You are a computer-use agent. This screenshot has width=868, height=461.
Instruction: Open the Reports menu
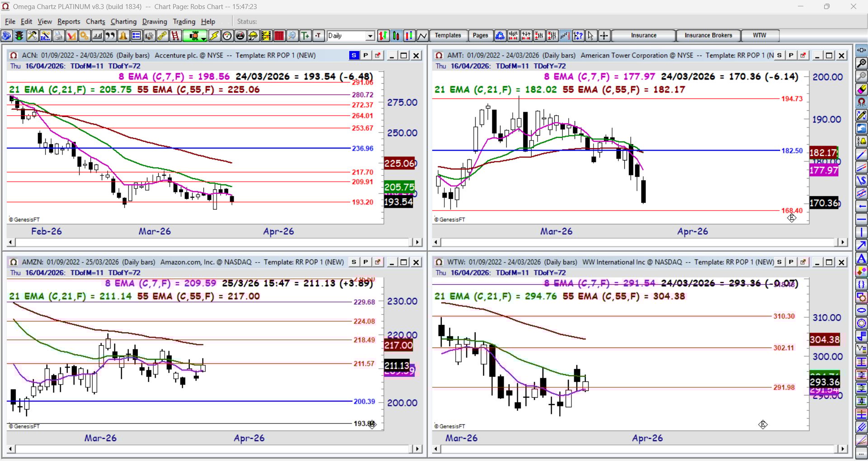69,21
